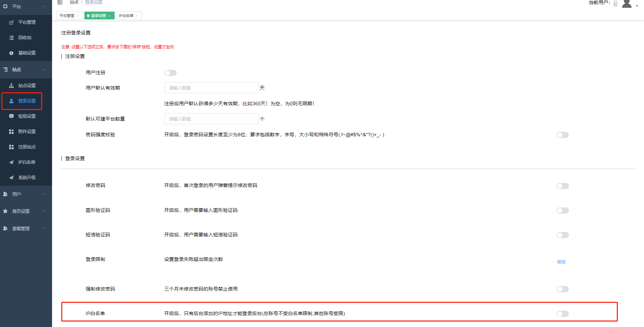Click the 登录设置 user icon

[11, 101]
